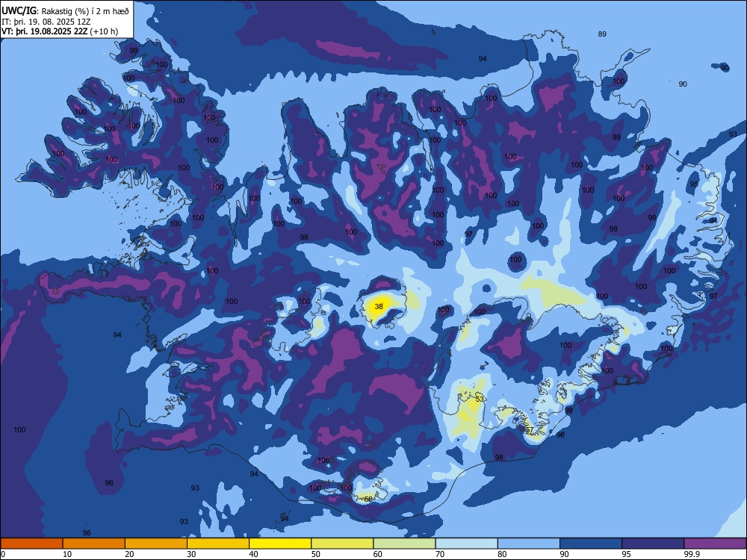Select the '58' value on the southern glacier
747x560 pixels.
(368, 499)
